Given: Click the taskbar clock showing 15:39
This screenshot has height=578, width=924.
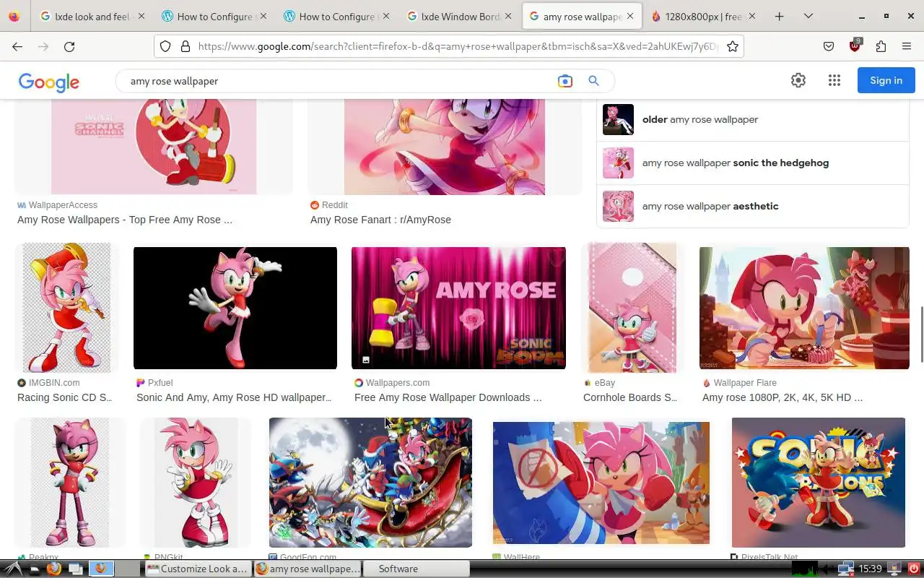Looking at the screenshot, I should 871,569.
